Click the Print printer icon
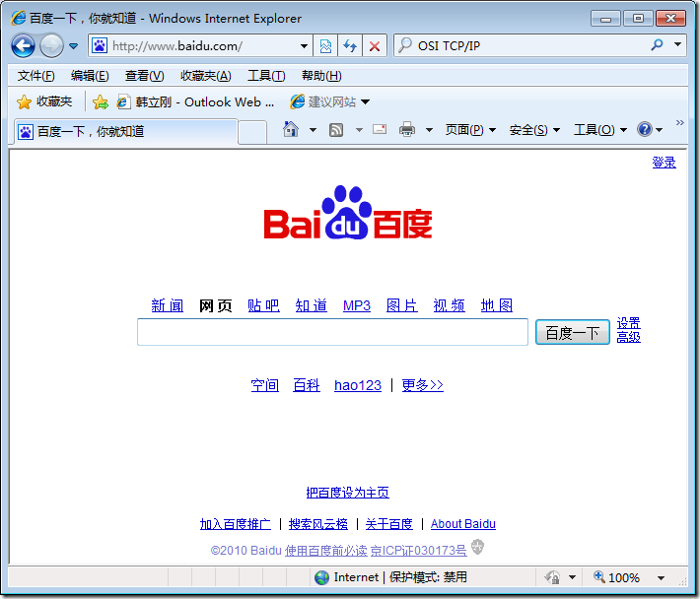700x599 pixels. point(407,129)
